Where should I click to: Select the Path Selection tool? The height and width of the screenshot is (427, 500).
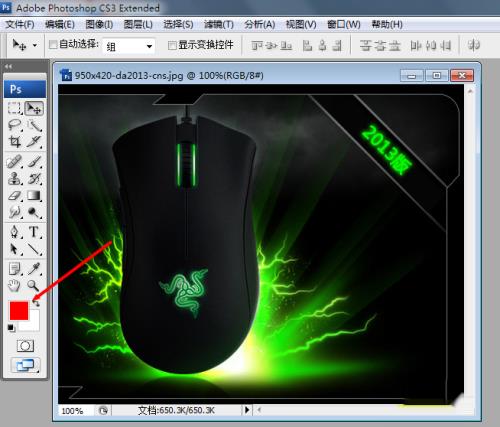(14, 249)
